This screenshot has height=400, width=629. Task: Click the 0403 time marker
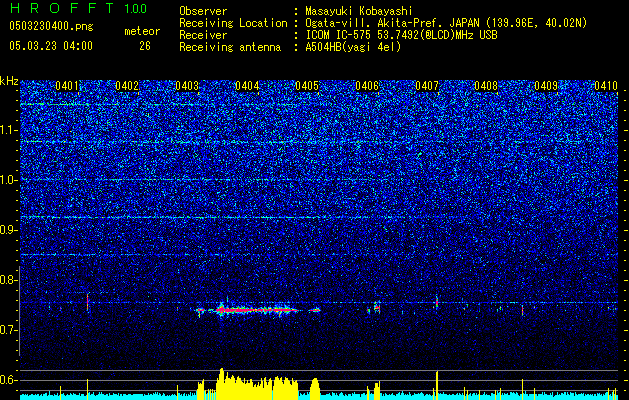tap(187, 86)
